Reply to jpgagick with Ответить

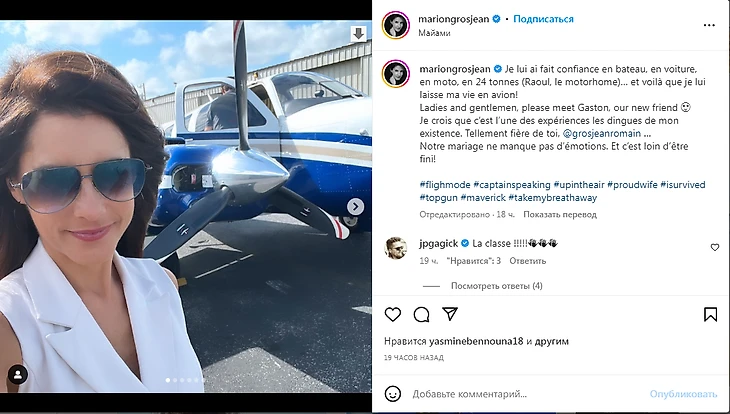click(x=527, y=261)
